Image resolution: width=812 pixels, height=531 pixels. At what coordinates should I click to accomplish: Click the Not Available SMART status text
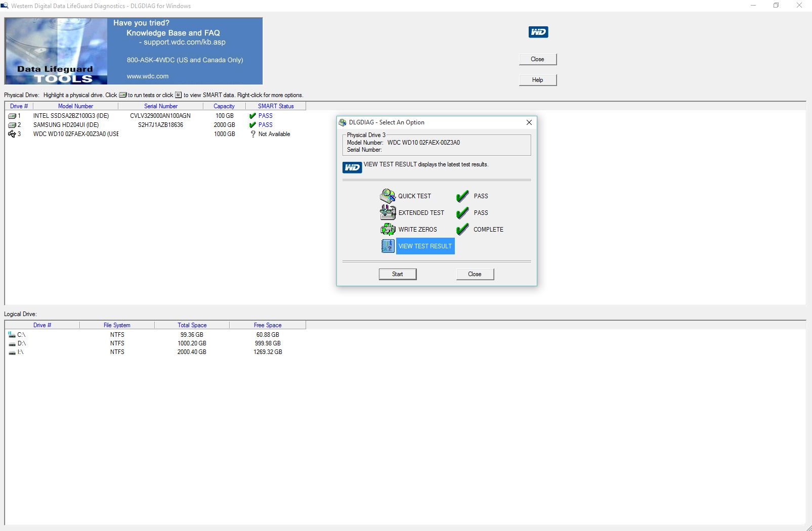pyautogui.click(x=274, y=134)
